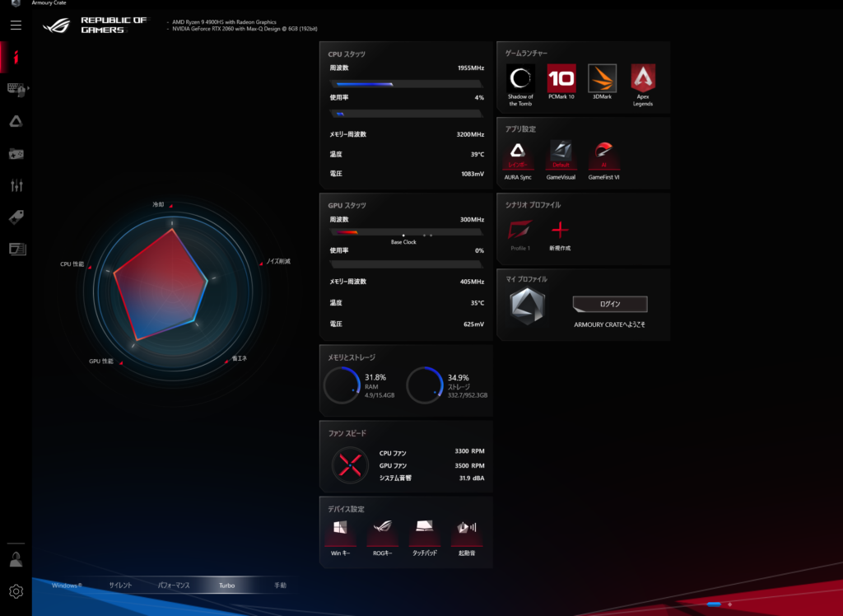The image size is (843, 616).
Task: Click the 1955MHz CPU frequency value
Action: point(471,68)
